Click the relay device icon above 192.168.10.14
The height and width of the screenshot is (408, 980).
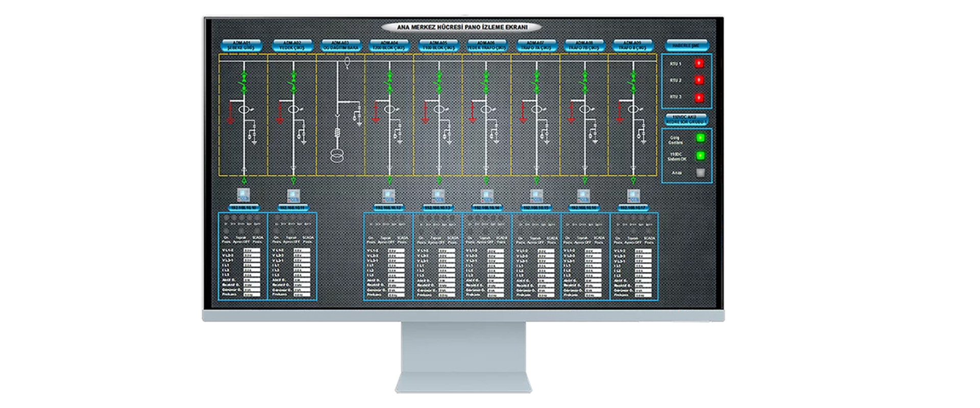(x=487, y=195)
